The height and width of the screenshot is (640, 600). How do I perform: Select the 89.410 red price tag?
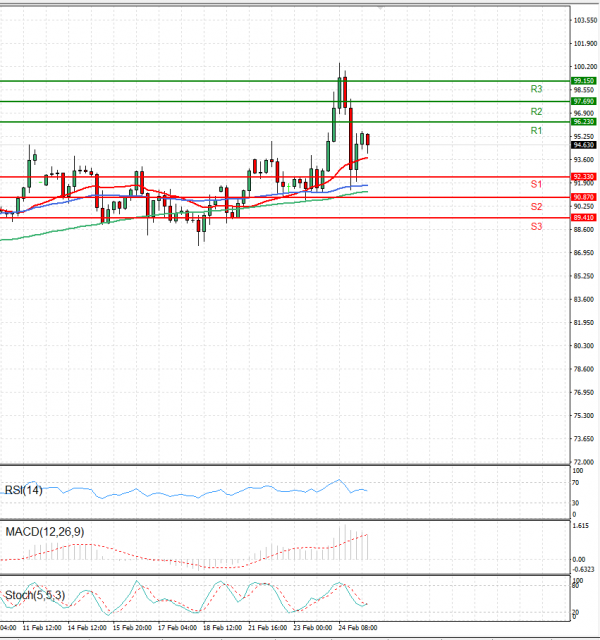(584, 218)
